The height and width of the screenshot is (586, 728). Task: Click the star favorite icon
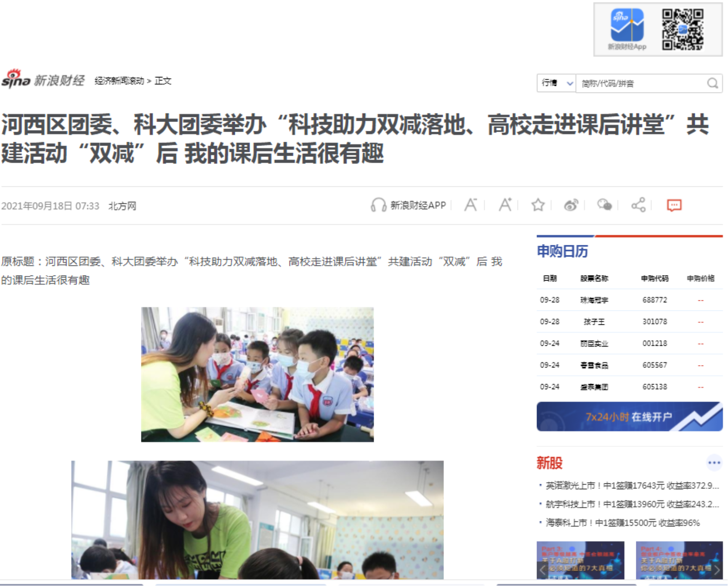click(x=538, y=205)
